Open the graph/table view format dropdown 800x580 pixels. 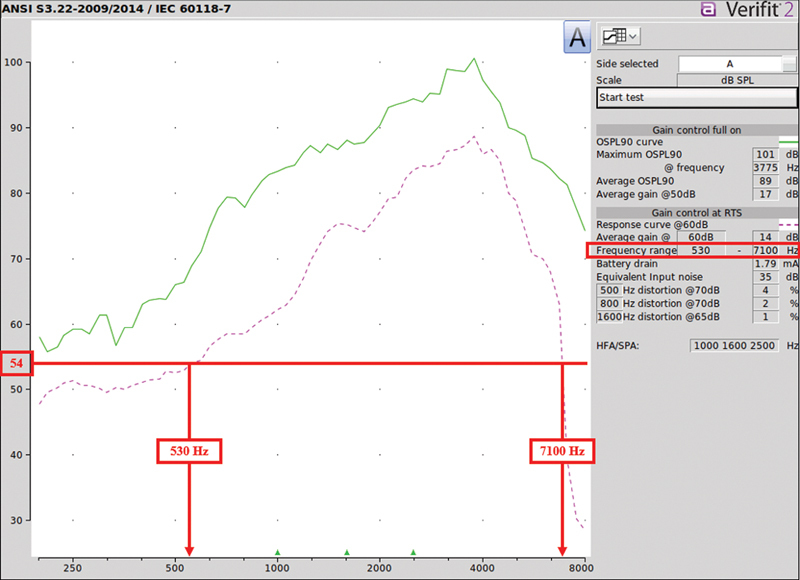pos(619,36)
